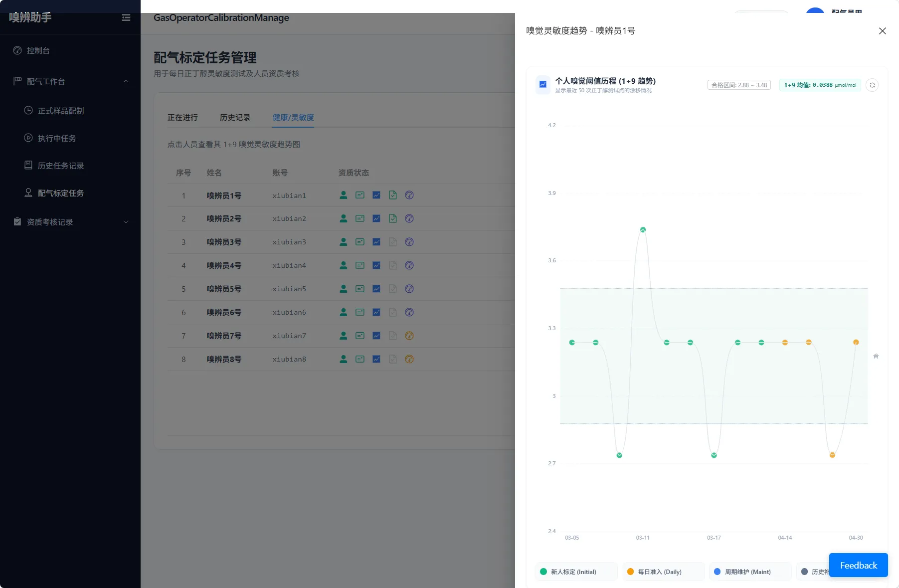Close the 嗅觉灵敏度趋势 drawer
Screen dimensions: 899x588
point(882,31)
